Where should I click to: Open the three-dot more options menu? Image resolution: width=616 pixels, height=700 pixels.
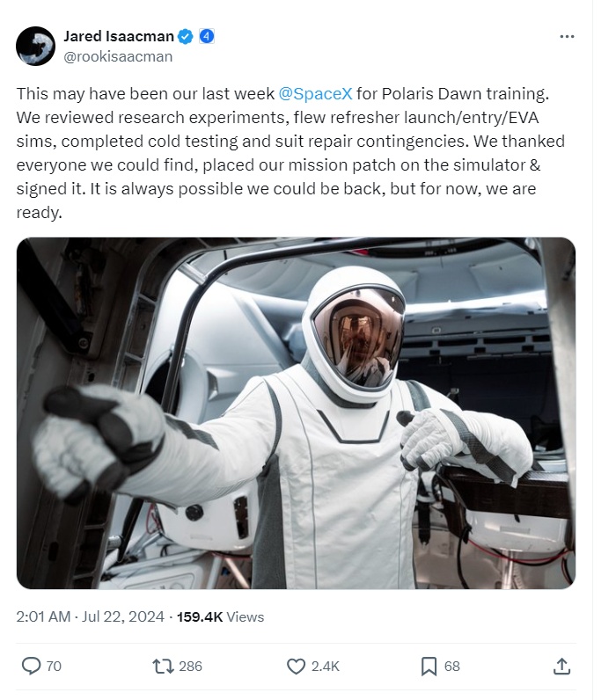click(567, 37)
